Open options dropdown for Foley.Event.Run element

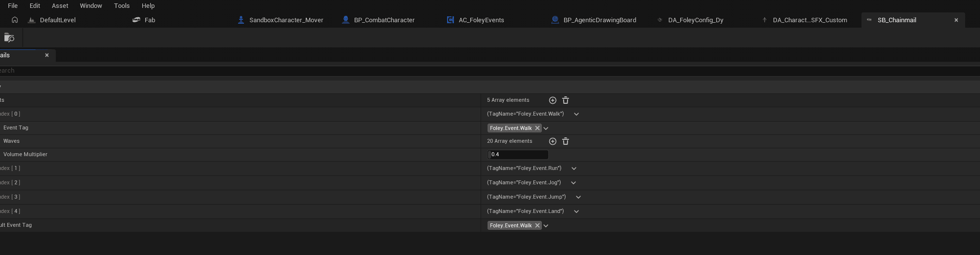(574, 169)
